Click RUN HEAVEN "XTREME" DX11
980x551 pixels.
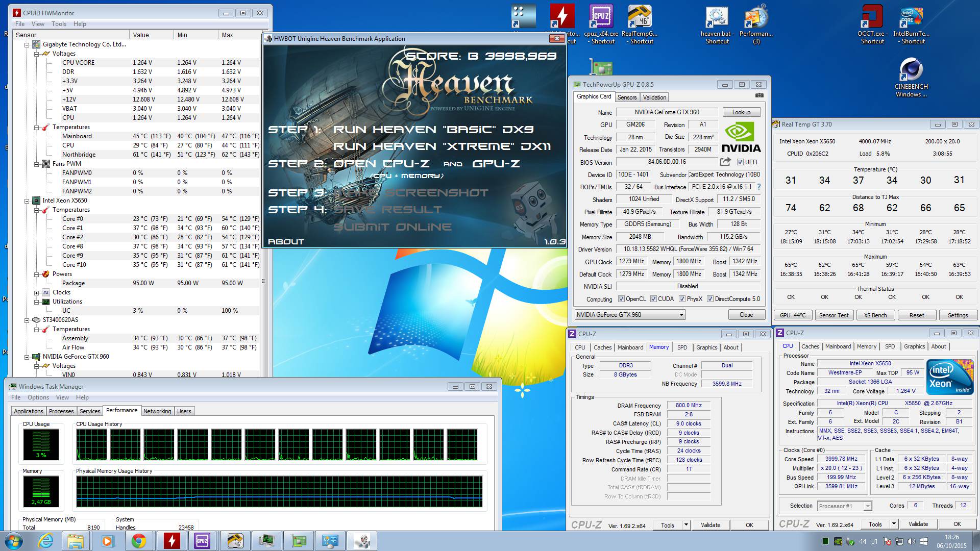(442, 147)
